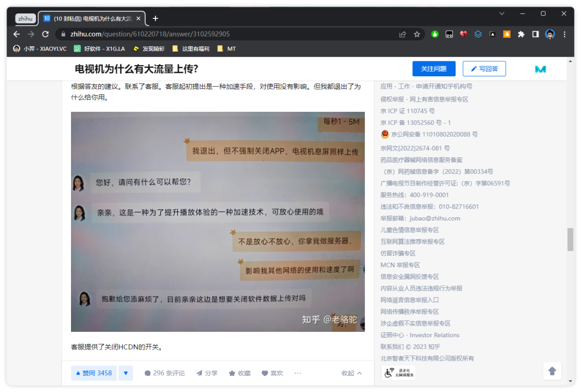
Task: Open 涉企虚假不实信息举报专区 link
Action: point(415,323)
